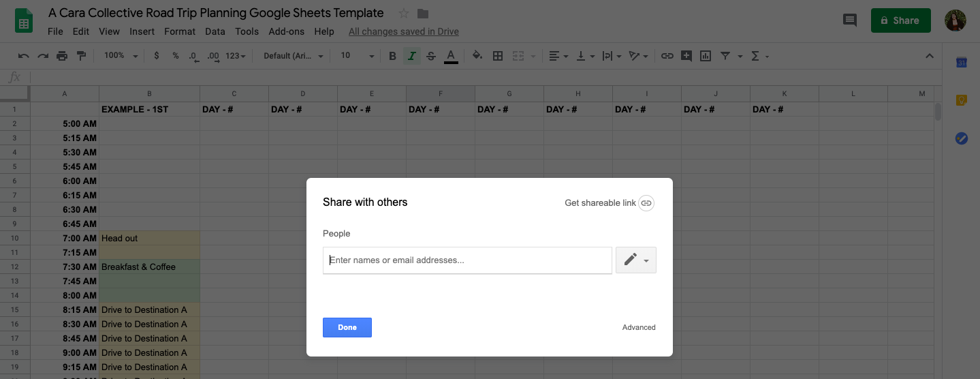Image resolution: width=980 pixels, height=379 pixels.
Task: Open the number format 123 dropdown
Action: pyautogui.click(x=235, y=56)
